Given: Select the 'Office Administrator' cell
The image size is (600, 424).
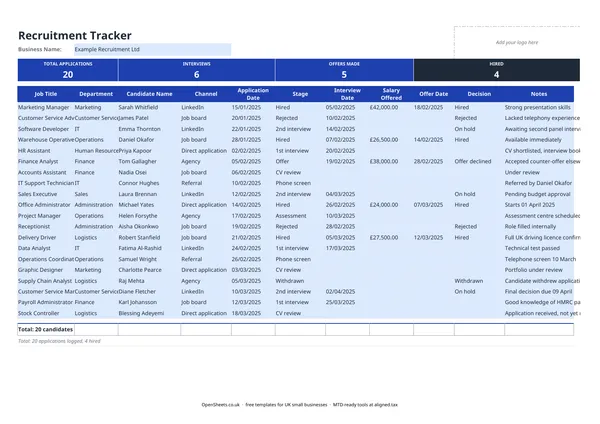Looking at the screenshot, I should (x=44, y=205).
